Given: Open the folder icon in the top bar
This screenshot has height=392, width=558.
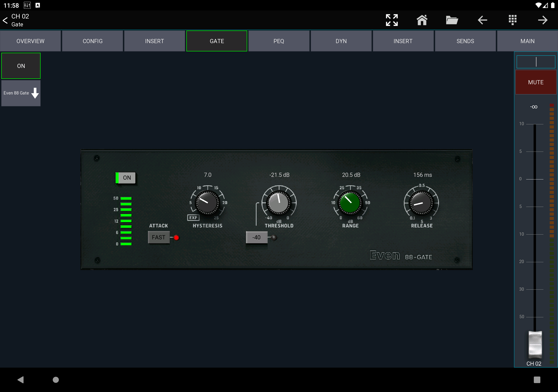Looking at the screenshot, I should [452, 20].
